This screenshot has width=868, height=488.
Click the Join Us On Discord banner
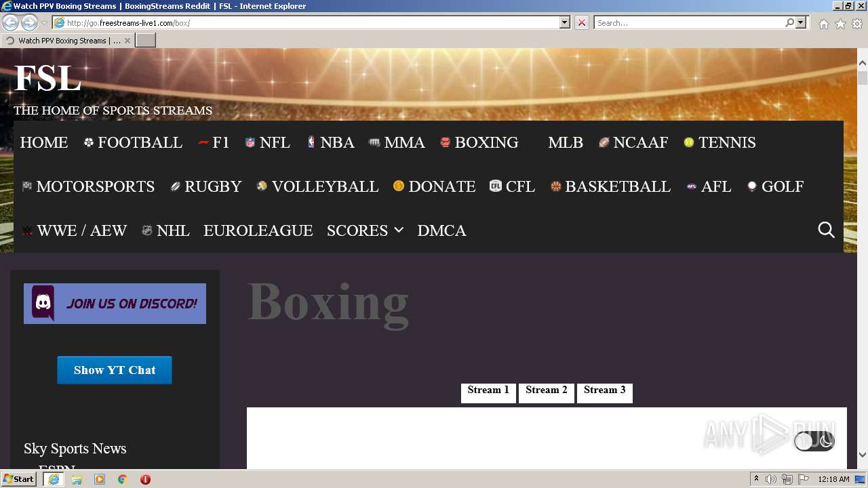115,304
